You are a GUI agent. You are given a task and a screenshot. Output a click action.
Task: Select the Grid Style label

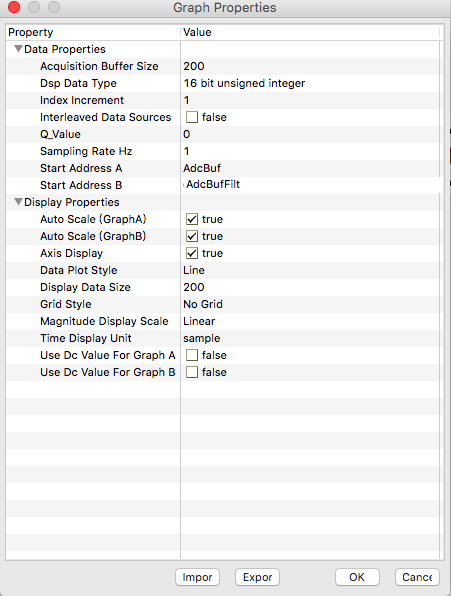pyautogui.click(x=66, y=304)
